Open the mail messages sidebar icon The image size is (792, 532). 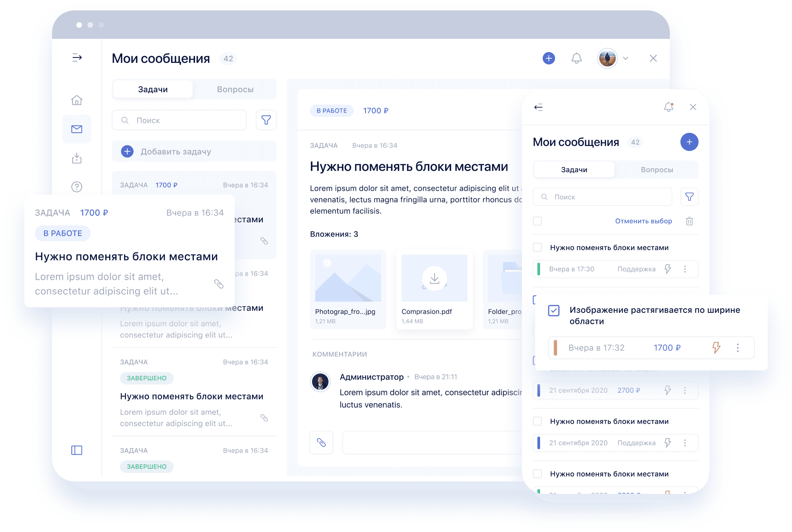pos(77,129)
